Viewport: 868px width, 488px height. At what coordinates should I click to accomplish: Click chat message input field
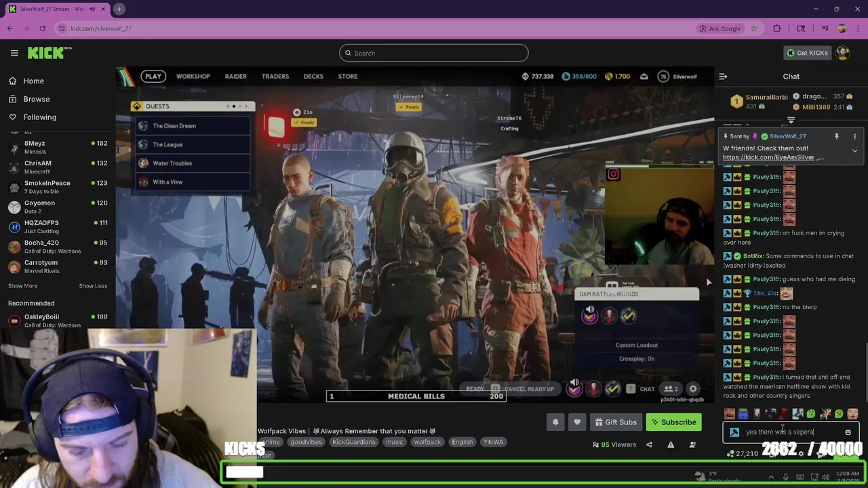[791, 432]
